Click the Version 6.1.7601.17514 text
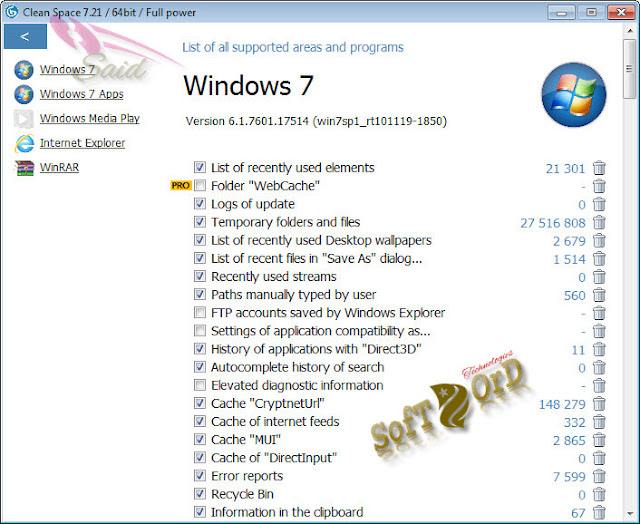640x524 pixels. click(x=316, y=121)
